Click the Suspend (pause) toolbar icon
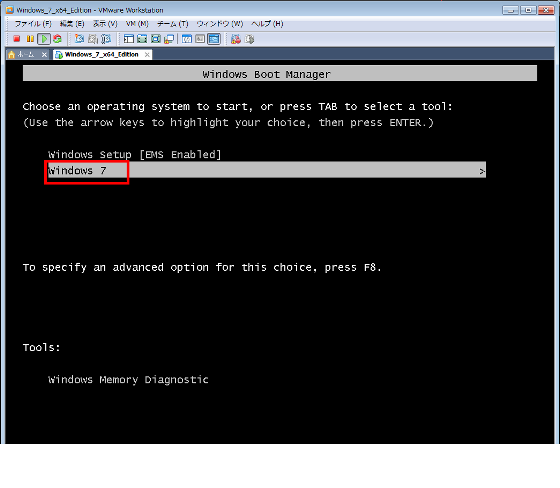Image resolution: width=560 pixels, height=488 pixels. pos(30,39)
